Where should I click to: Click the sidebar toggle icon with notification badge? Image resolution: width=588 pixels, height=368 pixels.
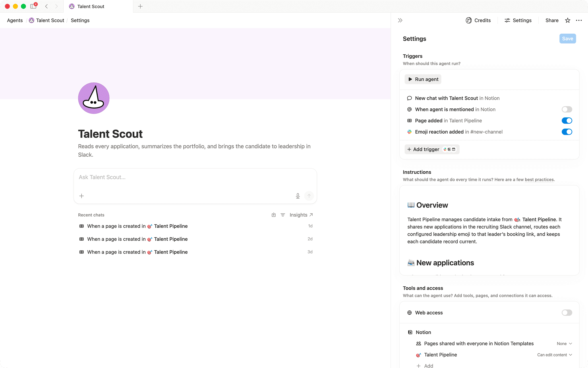33,6
